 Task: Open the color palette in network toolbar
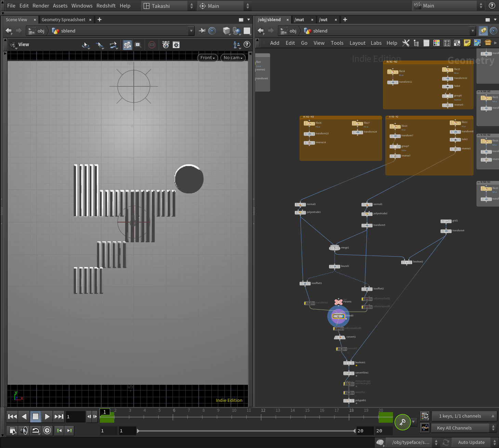coord(436,43)
